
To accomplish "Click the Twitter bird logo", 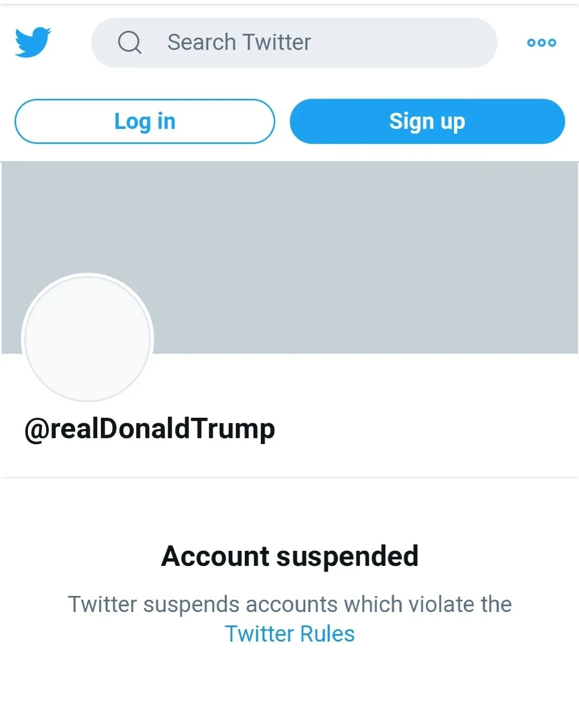I will tap(33, 42).
